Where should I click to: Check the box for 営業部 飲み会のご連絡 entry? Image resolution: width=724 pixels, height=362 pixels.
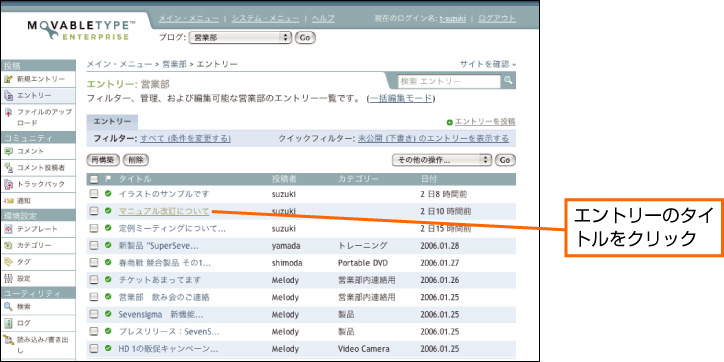click(94, 297)
